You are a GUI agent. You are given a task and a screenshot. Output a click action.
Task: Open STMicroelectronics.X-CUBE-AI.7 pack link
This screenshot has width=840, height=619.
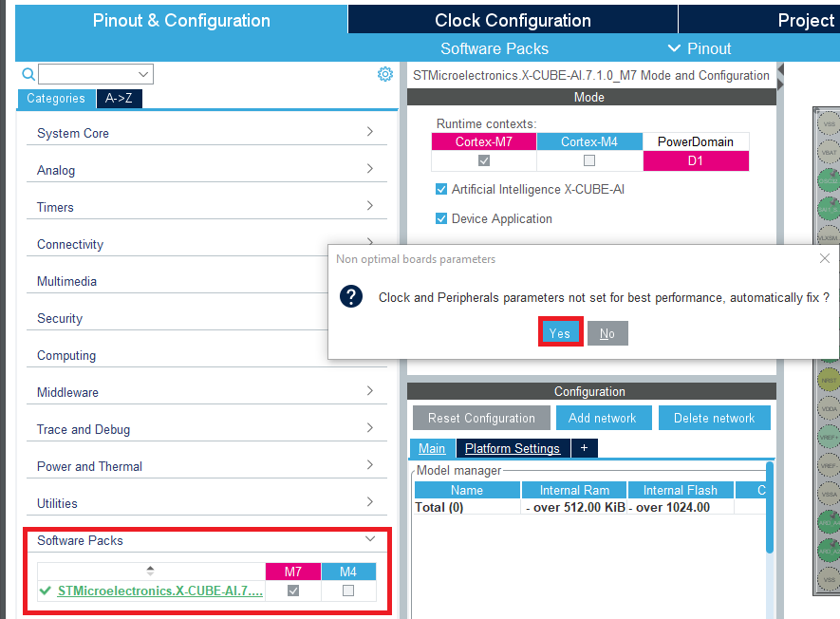(x=160, y=591)
